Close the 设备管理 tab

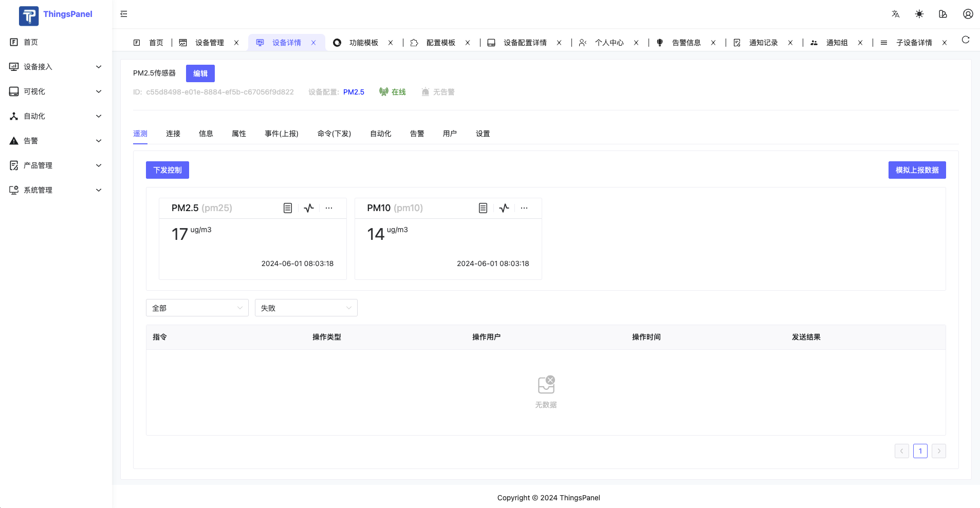[x=236, y=43]
